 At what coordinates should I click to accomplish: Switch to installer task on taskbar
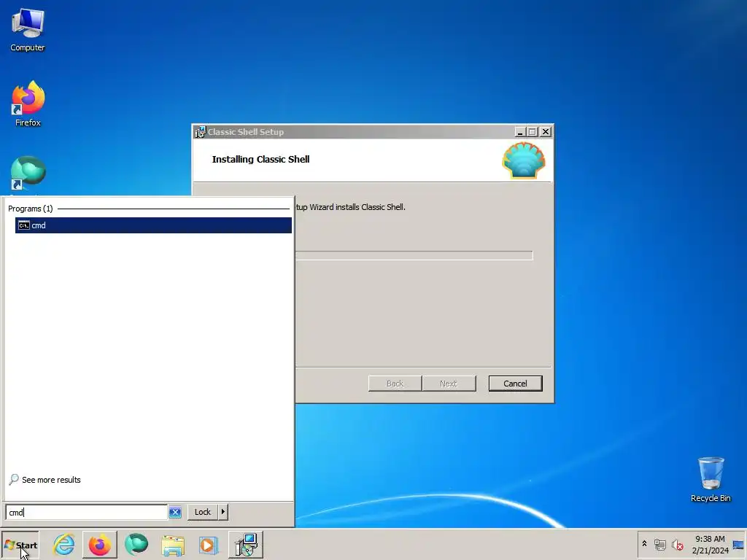246,545
